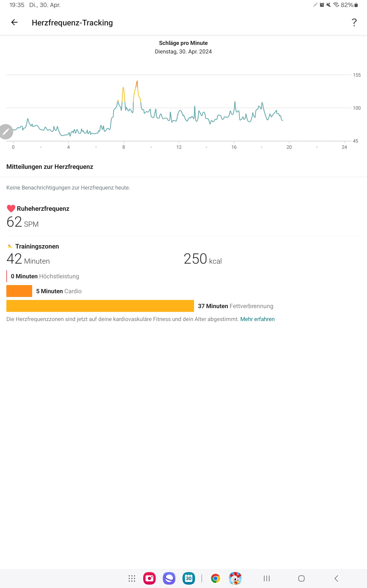Launch the red camera app

149,578
